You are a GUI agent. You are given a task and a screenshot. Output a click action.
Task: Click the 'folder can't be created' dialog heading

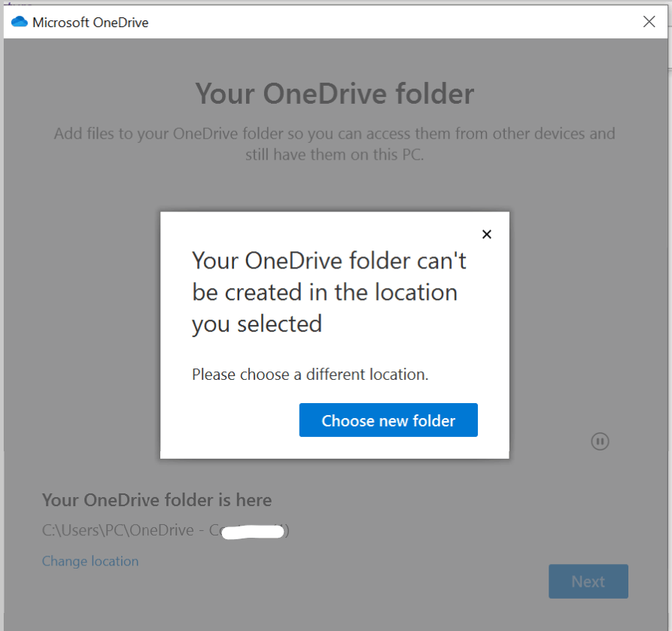pyautogui.click(x=329, y=292)
